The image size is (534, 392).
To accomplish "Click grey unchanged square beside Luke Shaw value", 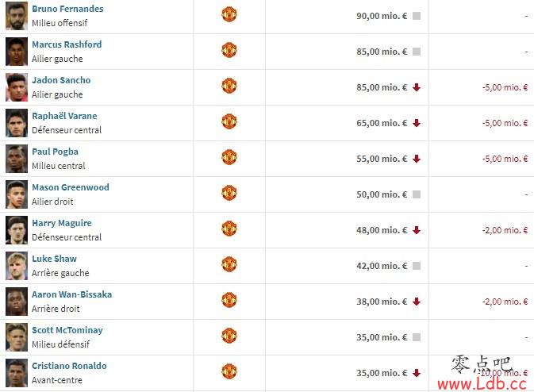I will [x=417, y=266].
